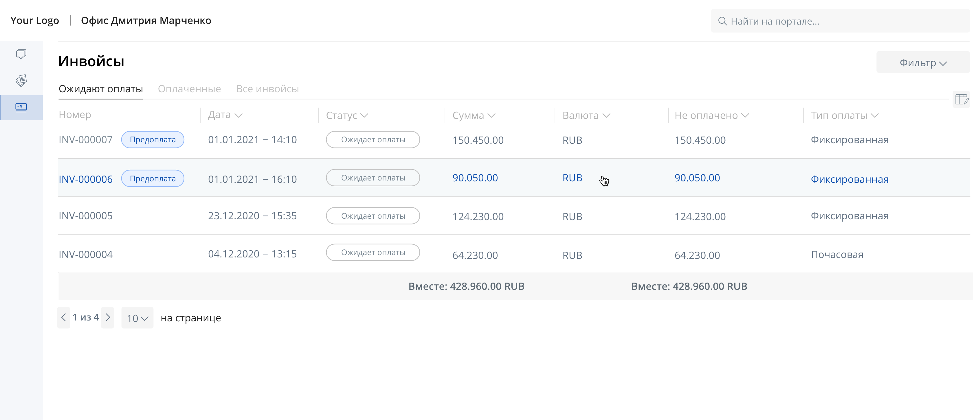The width and height of the screenshot is (980, 420).
Task: Click the Номер column header
Action: click(x=75, y=115)
